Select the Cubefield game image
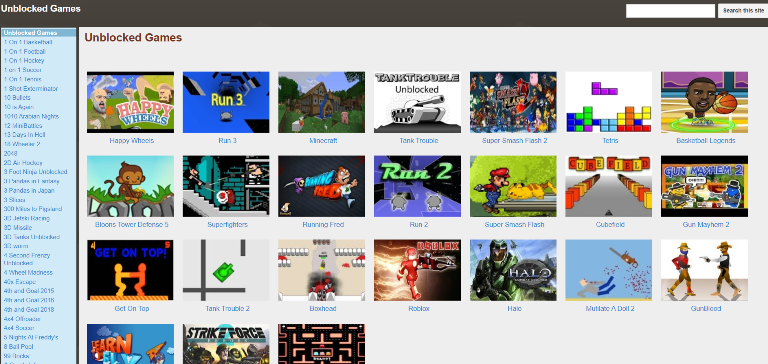Screen dimensions: 768x364 point(608,186)
